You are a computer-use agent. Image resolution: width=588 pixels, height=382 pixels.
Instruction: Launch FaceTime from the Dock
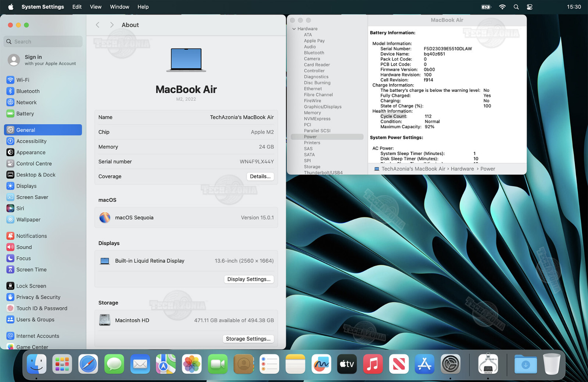[x=218, y=364]
